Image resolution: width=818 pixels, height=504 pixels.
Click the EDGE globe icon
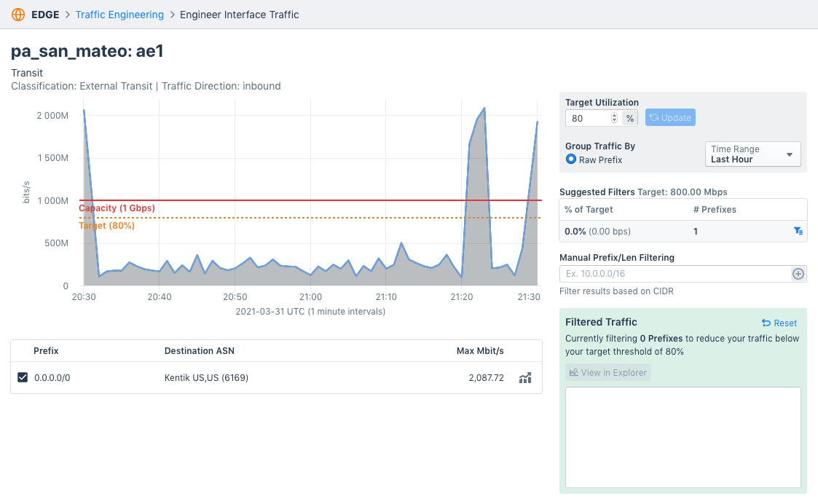[x=17, y=14]
